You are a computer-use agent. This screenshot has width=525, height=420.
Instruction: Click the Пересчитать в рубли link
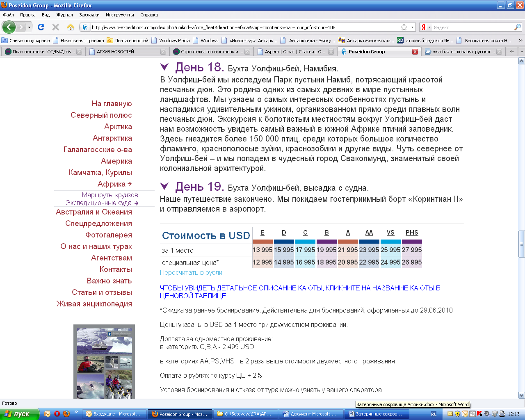pos(191,272)
